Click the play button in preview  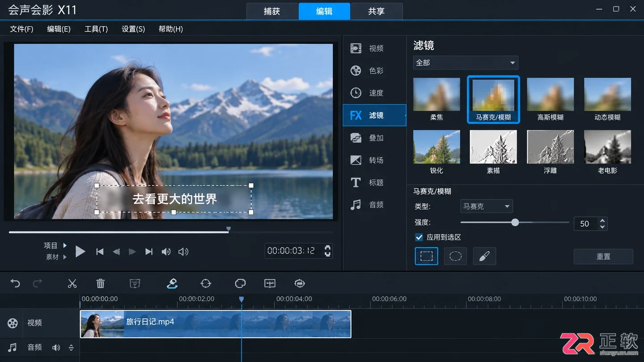(80, 251)
